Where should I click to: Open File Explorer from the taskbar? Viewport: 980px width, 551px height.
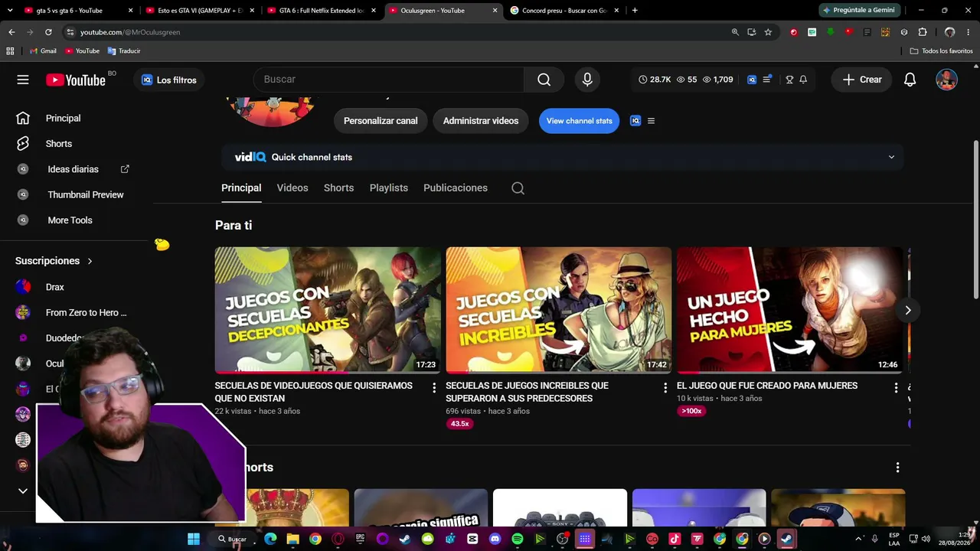coord(292,539)
